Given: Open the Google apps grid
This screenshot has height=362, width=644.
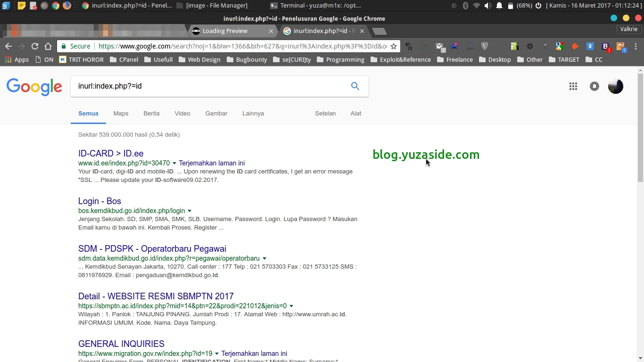Looking at the screenshot, I should (x=573, y=86).
